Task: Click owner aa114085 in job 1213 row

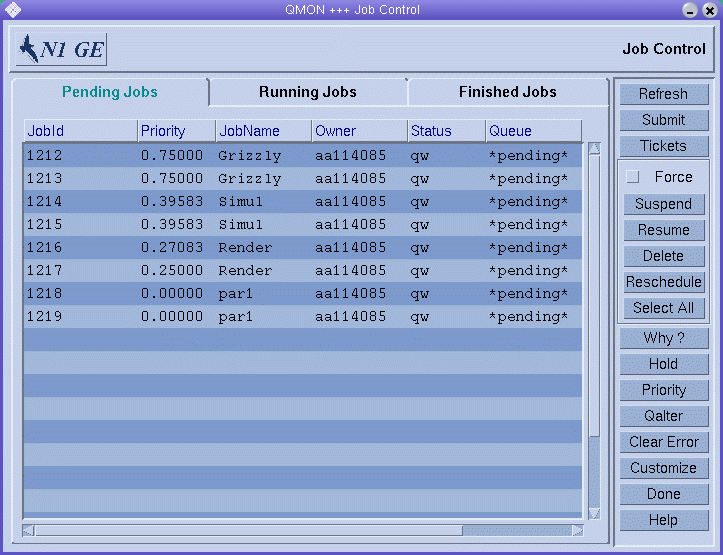Action: [x=350, y=178]
